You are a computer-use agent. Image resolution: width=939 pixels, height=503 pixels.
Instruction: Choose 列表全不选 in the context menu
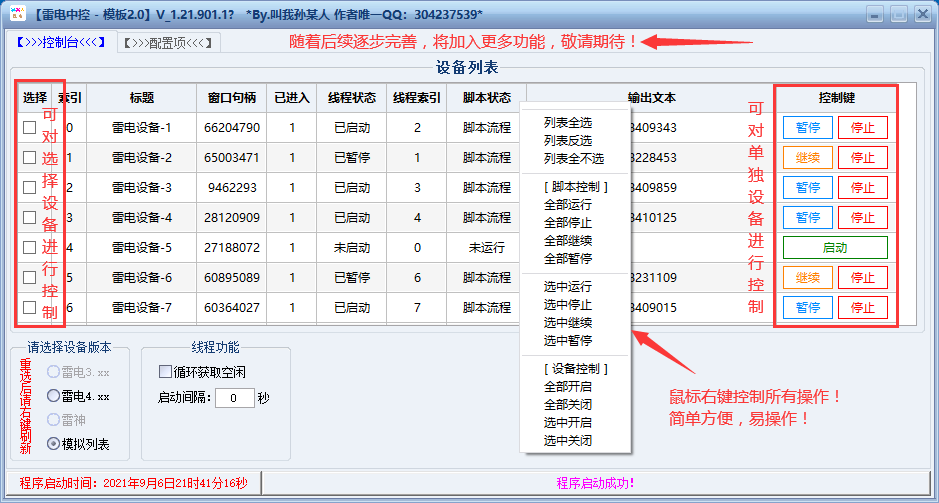pos(575,159)
